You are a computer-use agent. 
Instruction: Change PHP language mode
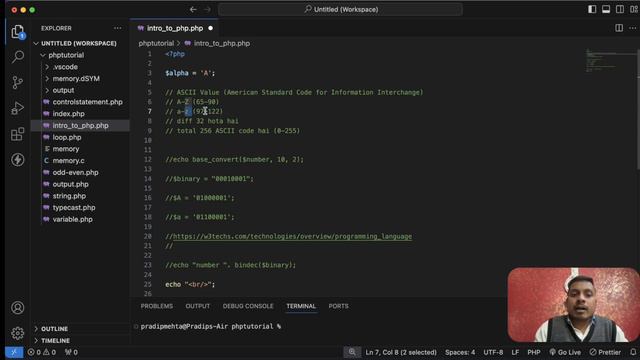click(534, 352)
